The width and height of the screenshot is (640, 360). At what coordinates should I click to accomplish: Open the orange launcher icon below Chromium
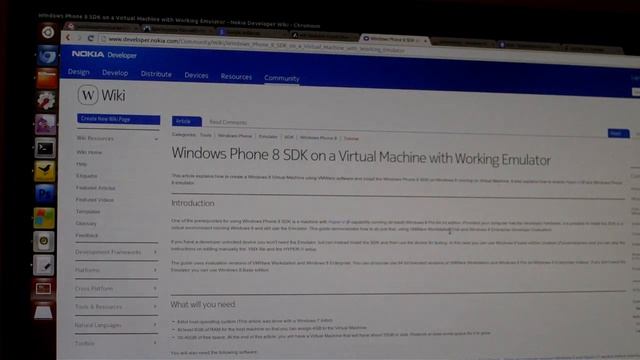pos(47,78)
